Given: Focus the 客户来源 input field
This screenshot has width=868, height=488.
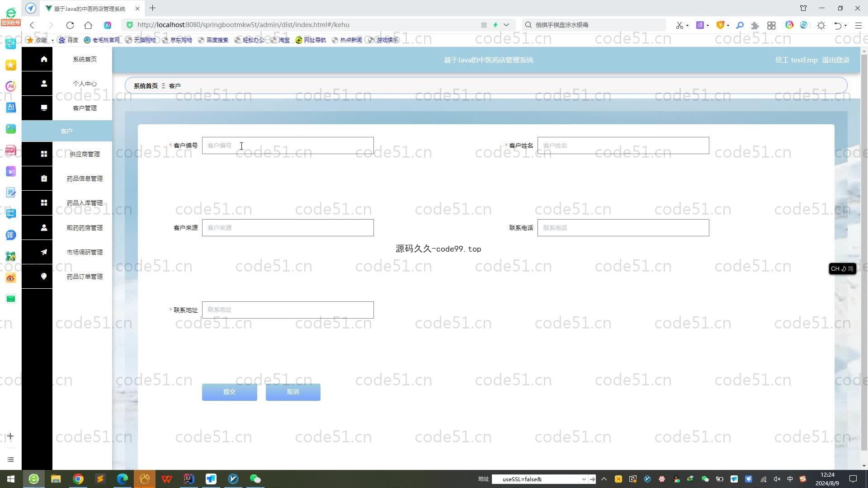Looking at the screenshot, I should (288, 228).
